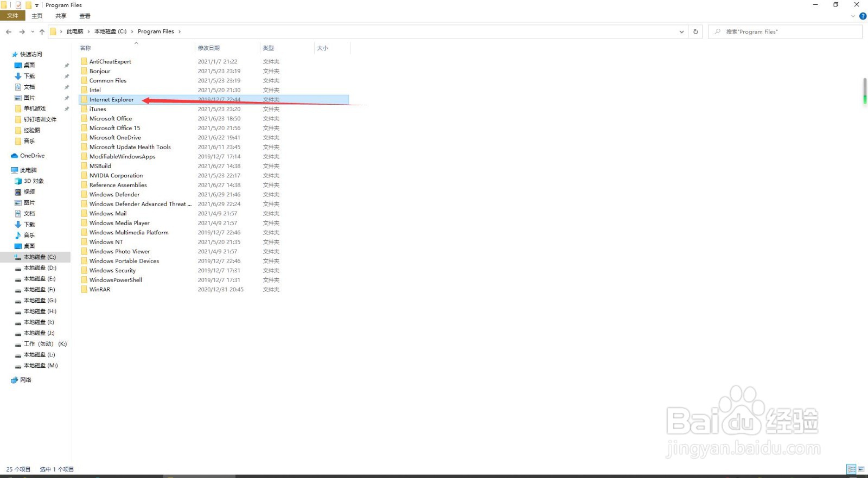This screenshot has height=478, width=868.
Task: Open the recent locations dropdown arrow
Action: [x=33, y=32]
